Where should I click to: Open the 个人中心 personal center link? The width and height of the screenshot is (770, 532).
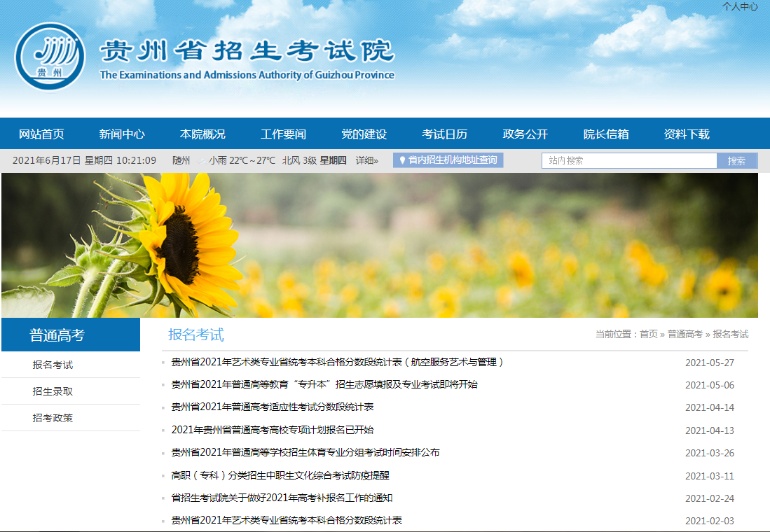[x=742, y=7]
